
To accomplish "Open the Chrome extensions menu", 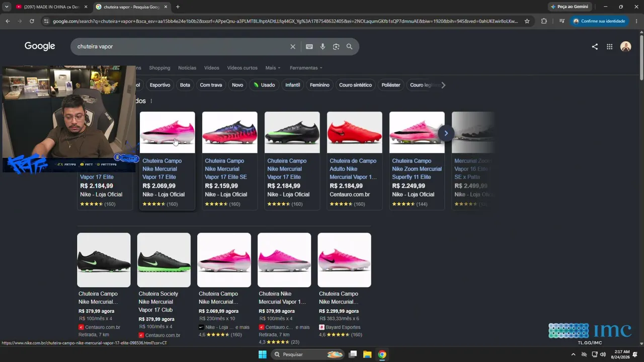I will coord(544,21).
